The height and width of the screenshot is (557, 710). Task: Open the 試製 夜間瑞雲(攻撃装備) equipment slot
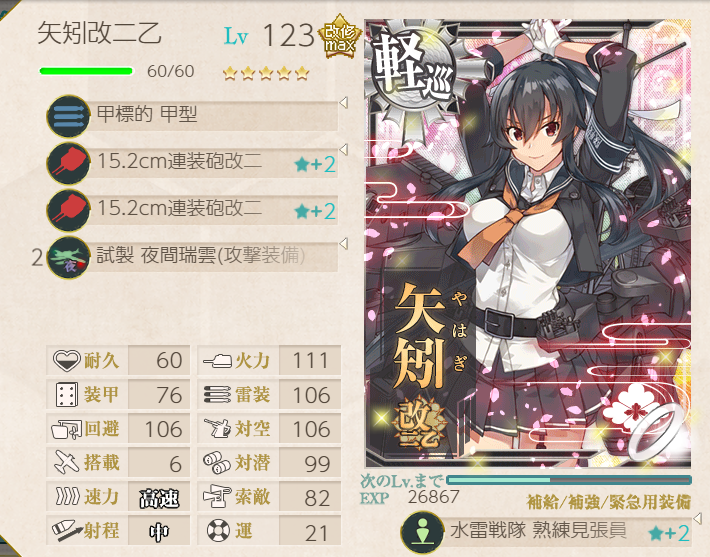pyautogui.click(x=192, y=257)
